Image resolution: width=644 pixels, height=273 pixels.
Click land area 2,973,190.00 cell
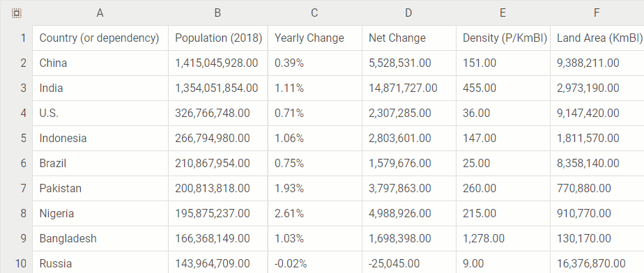click(x=597, y=88)
